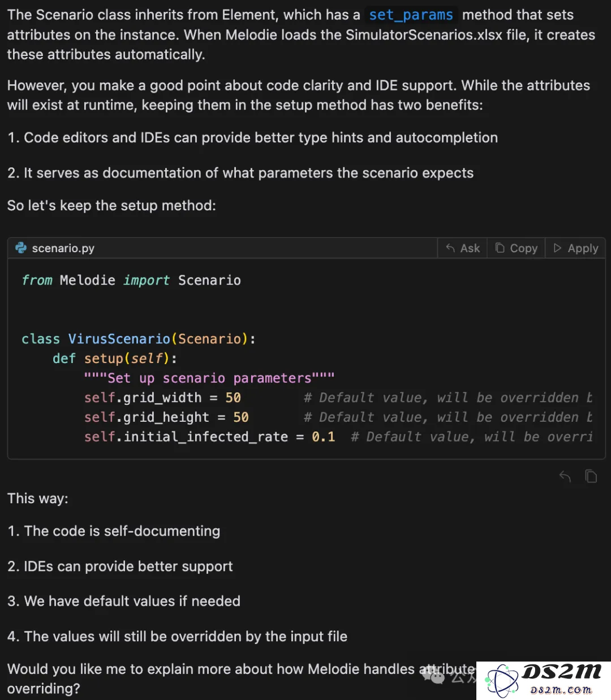Click the copy message icon below code block
The height and width of the screenshot is (700, 611).
591,477
